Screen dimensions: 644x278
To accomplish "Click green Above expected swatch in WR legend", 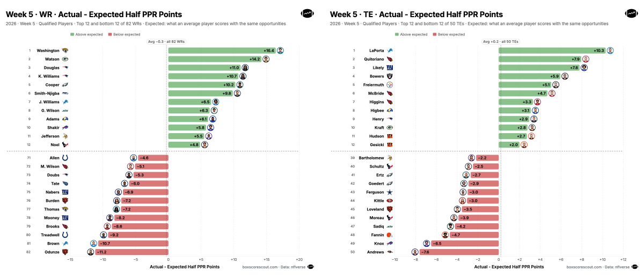I will click(72, 34).
